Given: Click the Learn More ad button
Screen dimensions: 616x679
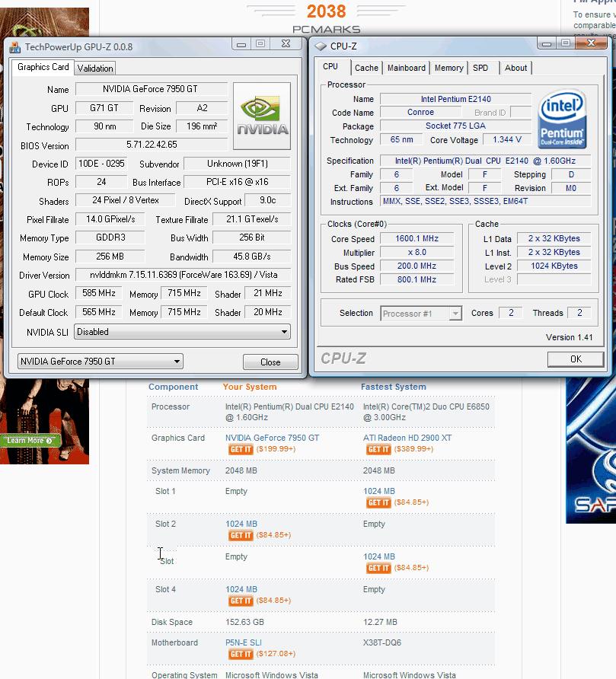Looking at the screenshot, I should [x=30, y=441].
